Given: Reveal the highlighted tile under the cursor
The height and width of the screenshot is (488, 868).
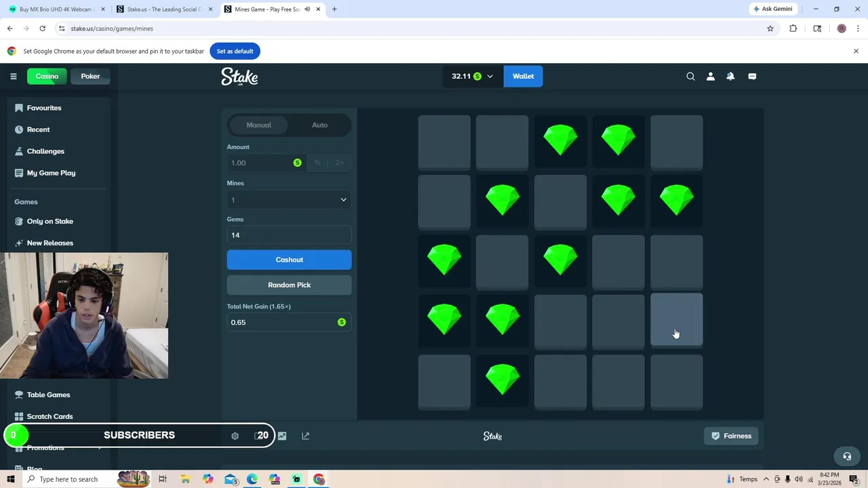Looking at the screenshot, I should pyautogui.click(x=676, y=320).
